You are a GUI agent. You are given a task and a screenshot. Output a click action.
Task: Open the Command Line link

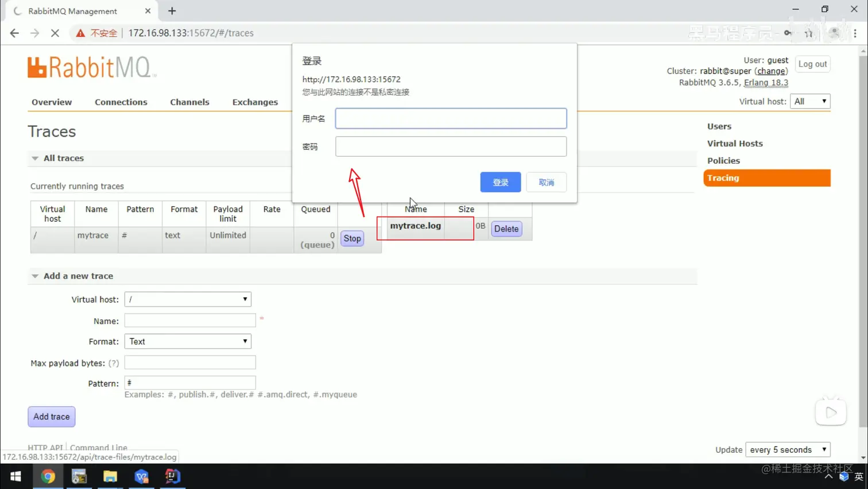point(99,448)
